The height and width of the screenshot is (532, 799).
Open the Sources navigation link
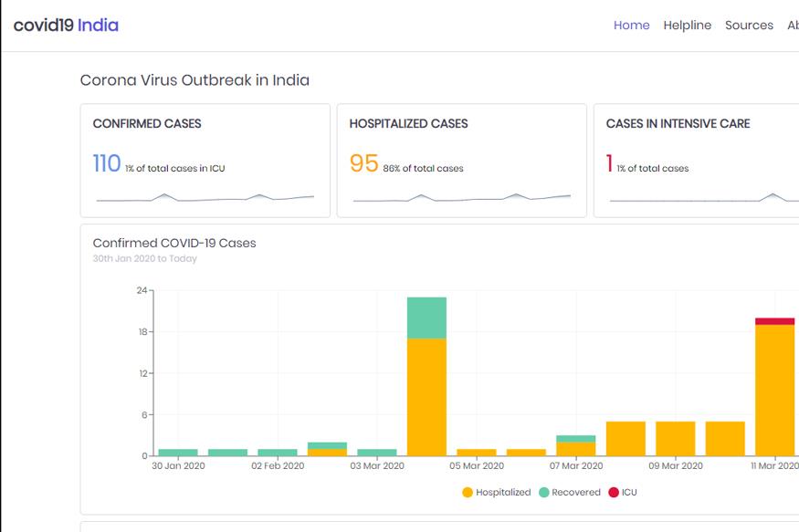point(749,25)
